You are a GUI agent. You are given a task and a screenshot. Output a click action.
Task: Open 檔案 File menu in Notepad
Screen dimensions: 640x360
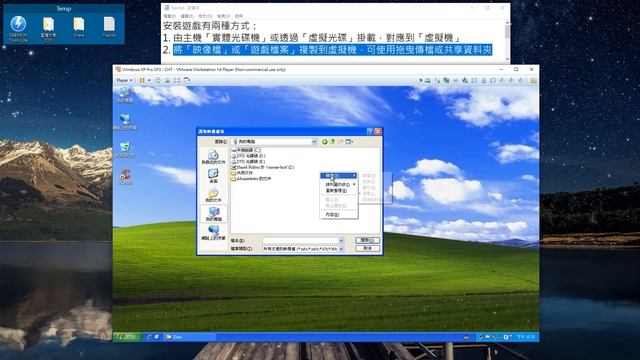coord(169,16)
